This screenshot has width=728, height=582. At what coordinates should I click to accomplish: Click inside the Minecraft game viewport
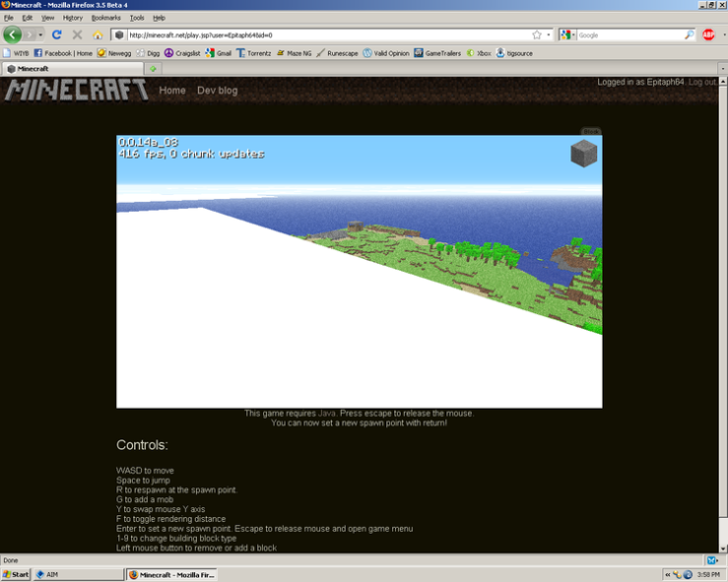point(360,272)
